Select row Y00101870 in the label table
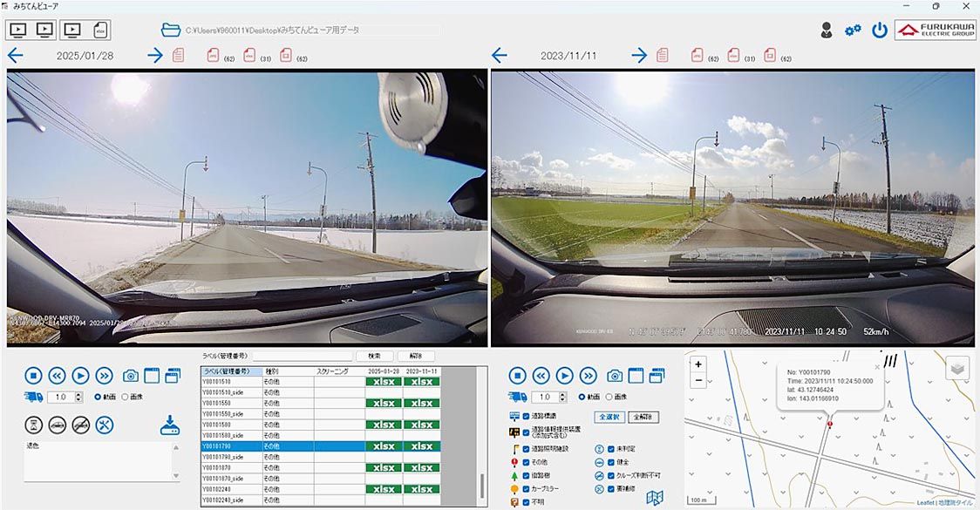Screen dimensions: 980x510 [231, 468]
